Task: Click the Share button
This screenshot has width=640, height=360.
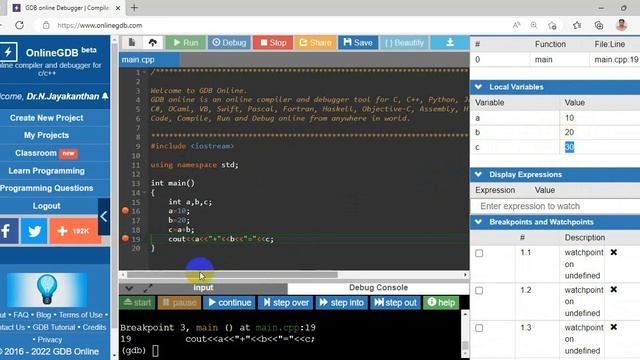Action: click(x=315, y=42)
